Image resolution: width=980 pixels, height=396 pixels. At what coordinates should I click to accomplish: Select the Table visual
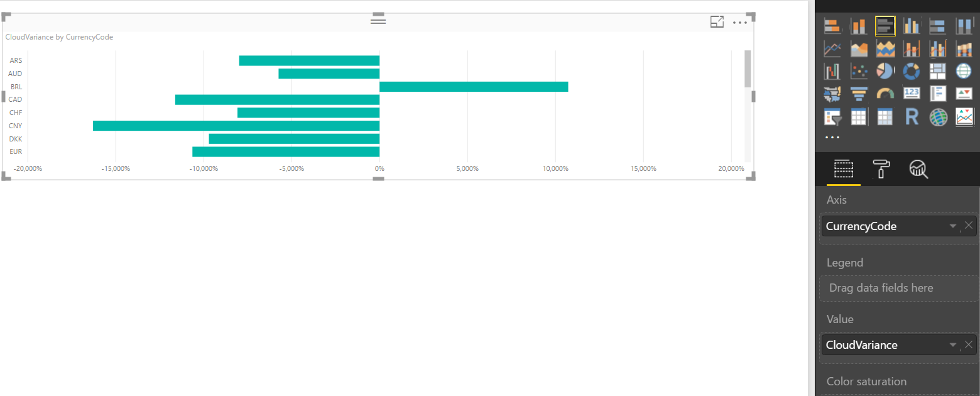[859, 117]
